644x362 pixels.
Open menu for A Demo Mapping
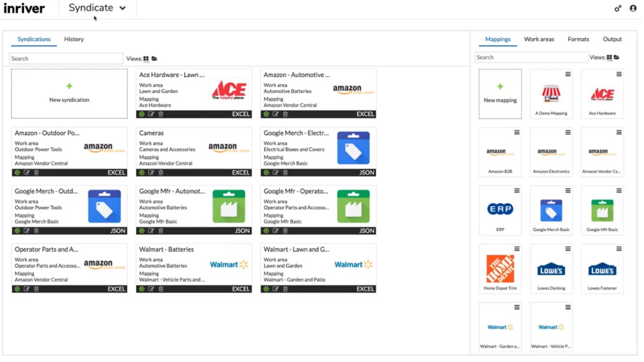[x=568, y=74]
